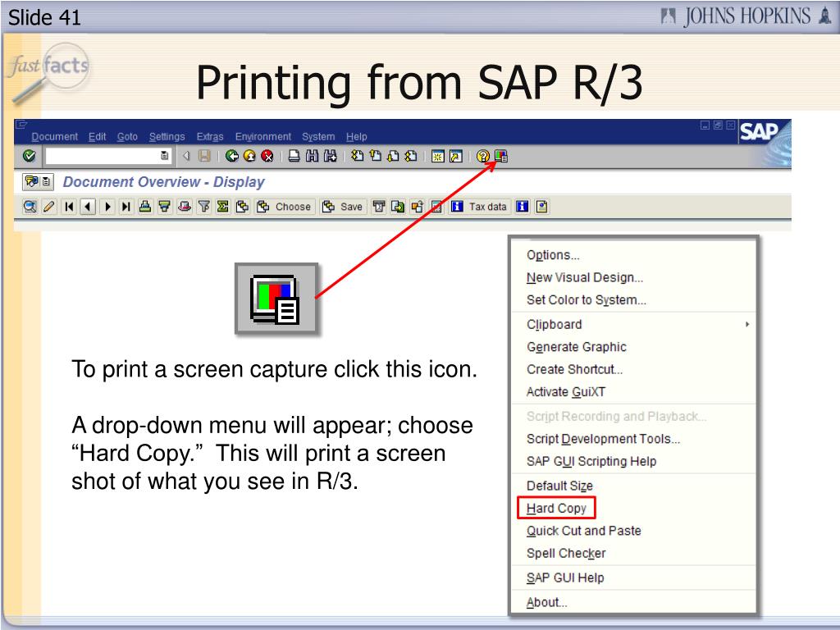This screenshot has height=630, width=840.
Task: Click the Sigma total icon
Action: pos(223,207)
